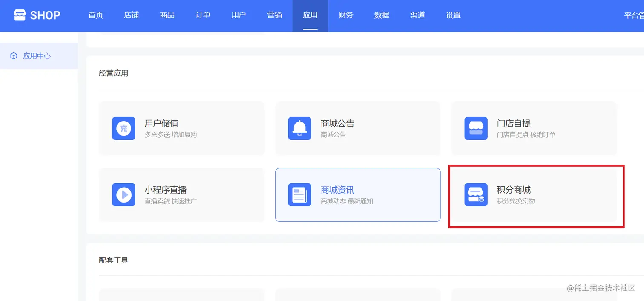Click the 商城动态 最新通知 description
This screenshot has height=301, width=644.
pos(347,201)
